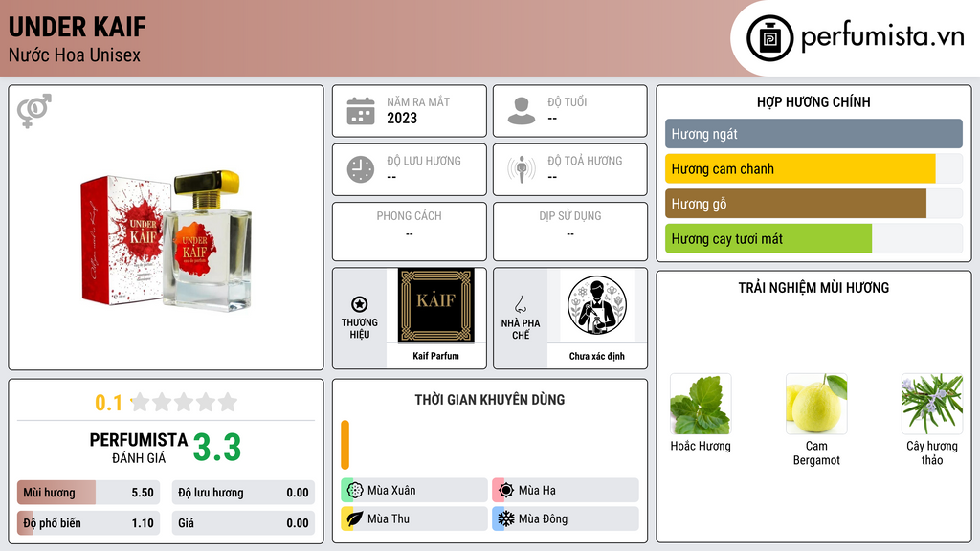Viewport: 980px width, 551px height.
Task: Click the UNDER KAIF title
Action: point(78,27)
